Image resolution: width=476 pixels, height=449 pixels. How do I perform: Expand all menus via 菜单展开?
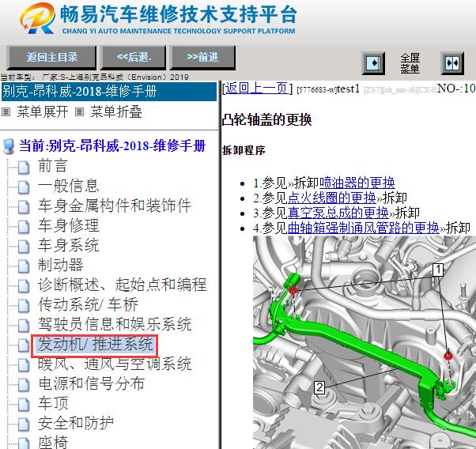(43, 111)
